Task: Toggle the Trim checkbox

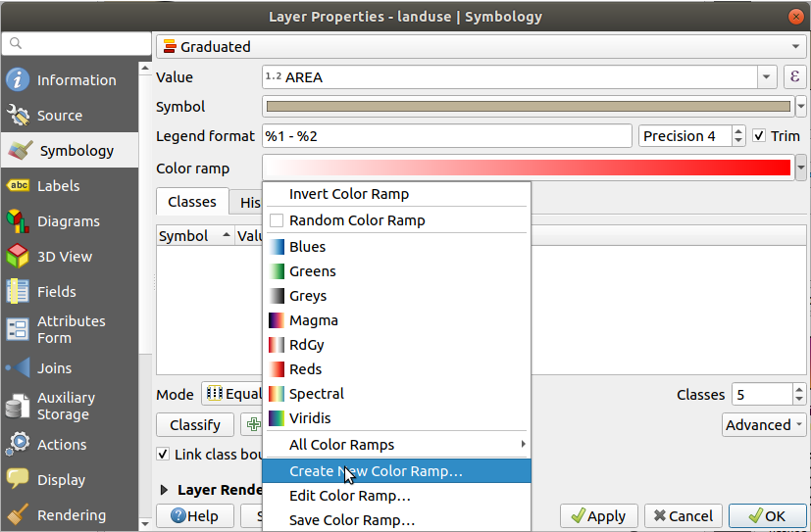Action: tap(759, 136)
